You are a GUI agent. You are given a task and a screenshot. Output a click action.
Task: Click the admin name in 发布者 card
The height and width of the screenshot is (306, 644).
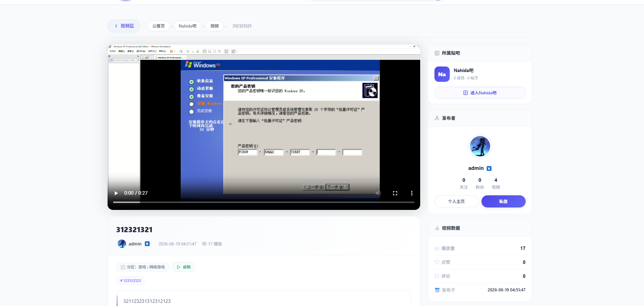(476, 168)
